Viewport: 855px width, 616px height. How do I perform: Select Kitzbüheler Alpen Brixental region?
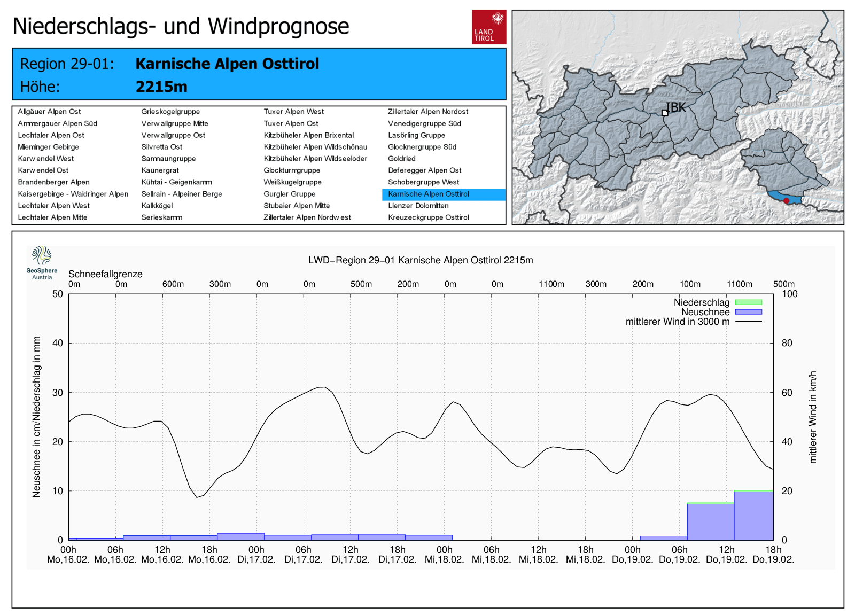(309, 135)
